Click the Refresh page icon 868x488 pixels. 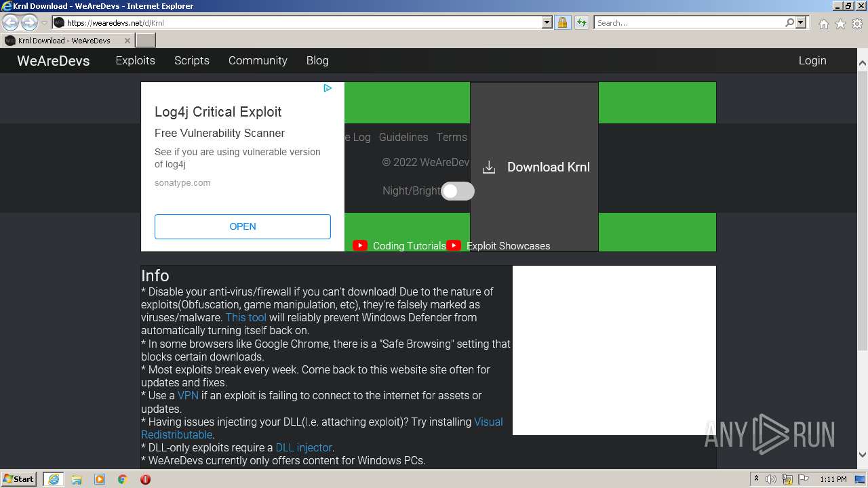(x=581, y=22)
